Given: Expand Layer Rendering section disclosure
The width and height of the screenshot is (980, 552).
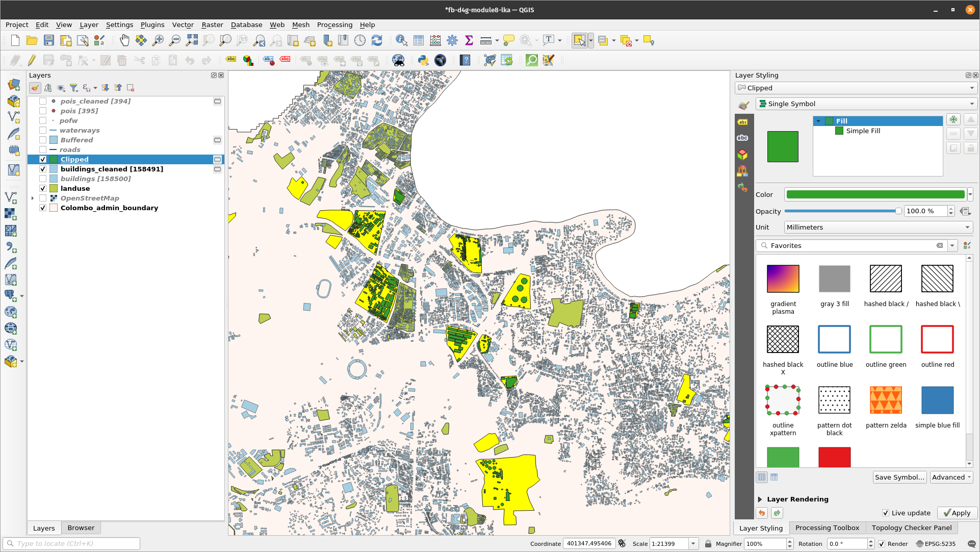Looking at the screenshot, I should coord(759,499).
